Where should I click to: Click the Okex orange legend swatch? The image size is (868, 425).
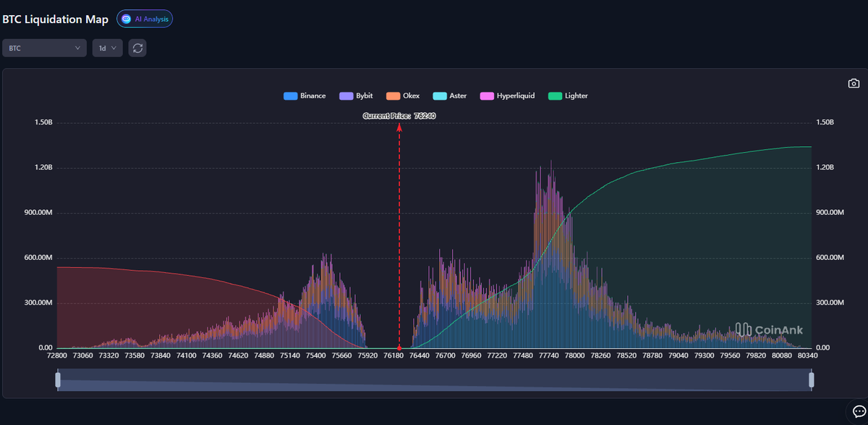393,96
